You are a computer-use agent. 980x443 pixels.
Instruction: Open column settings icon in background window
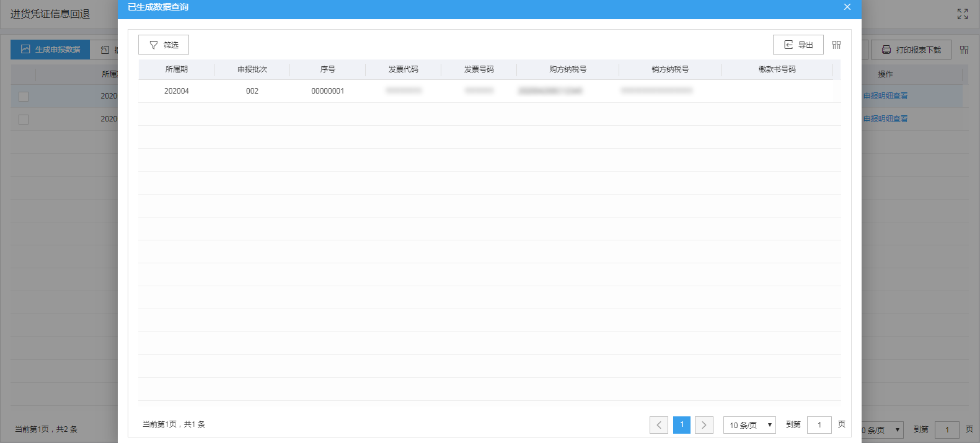click(x=964, y=50)
